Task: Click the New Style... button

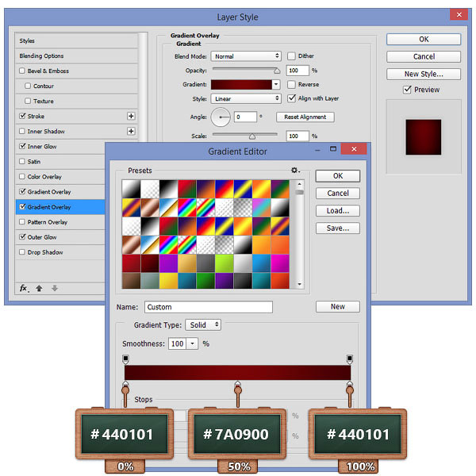Action: pos(424,74)
